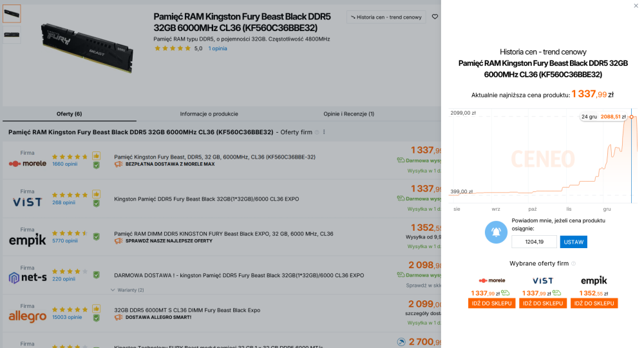Viewport: 644px width, 348px height.
Task: Click the morele logo in selected offers
Action: [492, 280]
